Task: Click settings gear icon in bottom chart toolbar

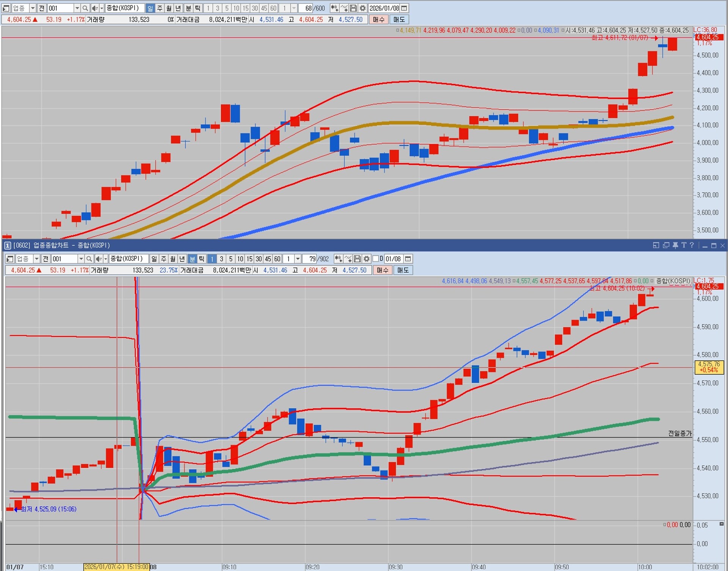Action: click(366, 259)
